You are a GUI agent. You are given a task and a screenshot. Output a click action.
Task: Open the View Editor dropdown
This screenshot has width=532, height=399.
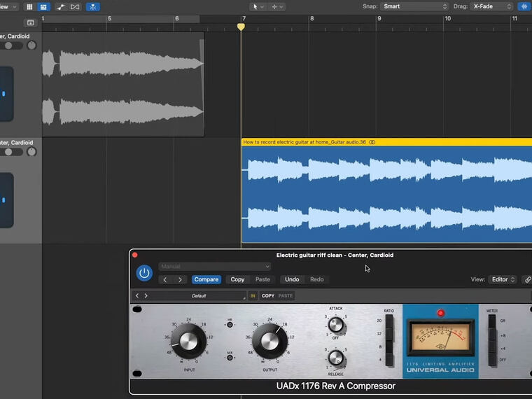(503, 279)
